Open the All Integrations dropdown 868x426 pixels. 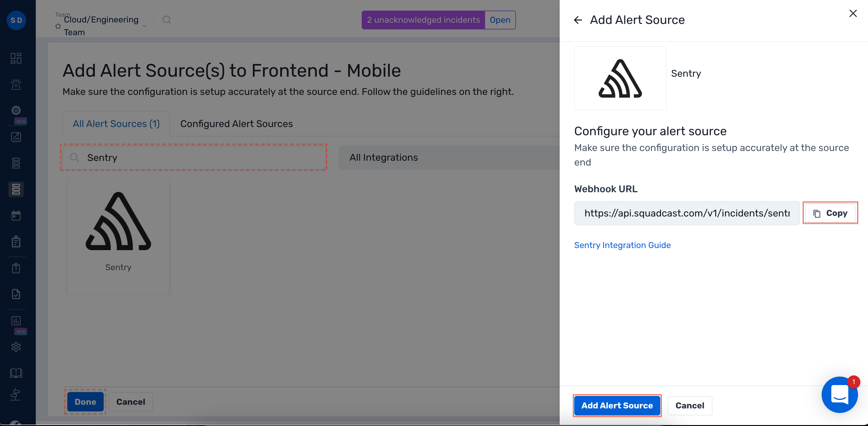click(x=449, y=157)
